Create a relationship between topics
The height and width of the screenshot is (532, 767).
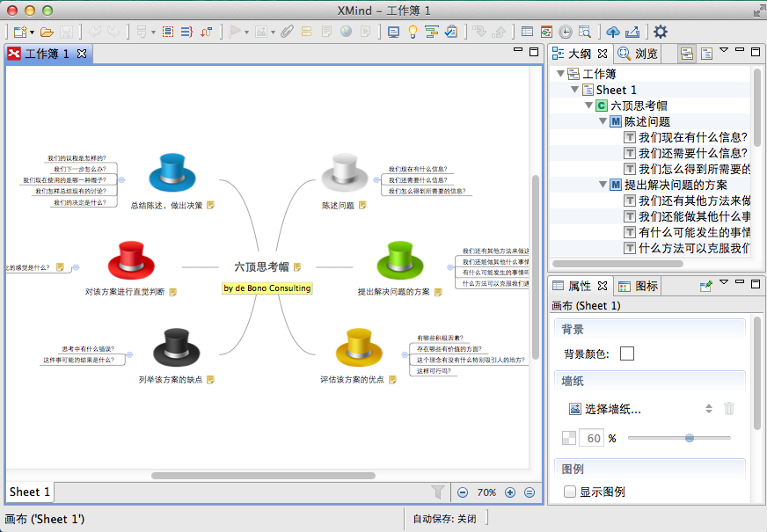[205, 31]
